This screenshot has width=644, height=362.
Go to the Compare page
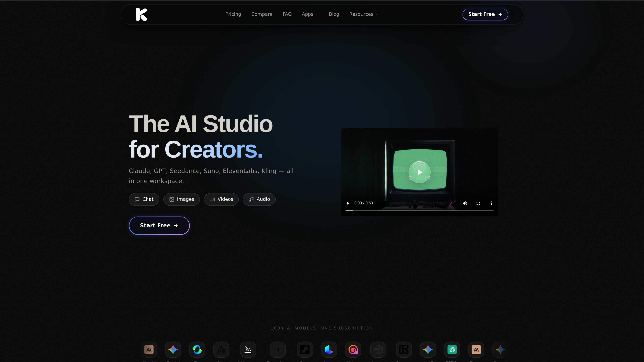[x=262, y=14]
